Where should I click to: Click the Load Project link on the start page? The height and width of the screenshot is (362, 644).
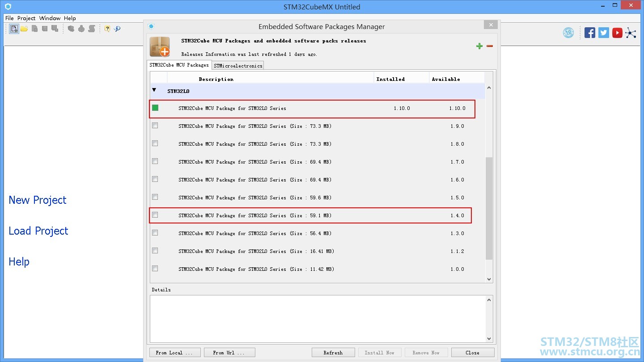point(38,231)
